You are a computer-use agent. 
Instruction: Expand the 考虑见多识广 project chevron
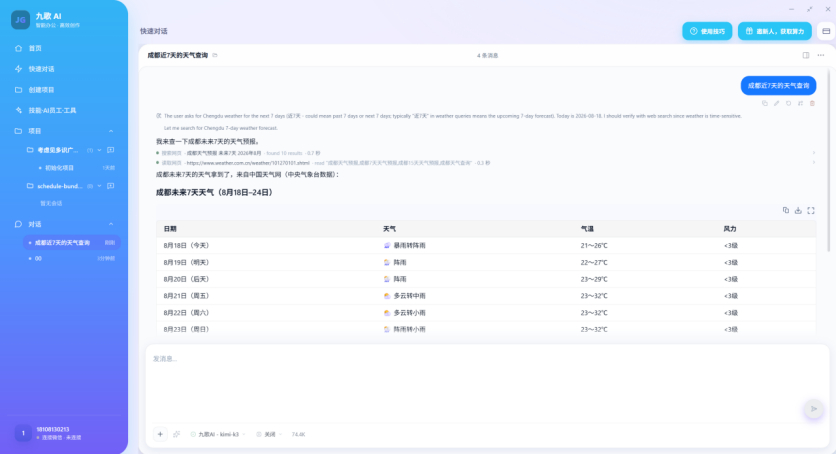(x=100, y=150)
